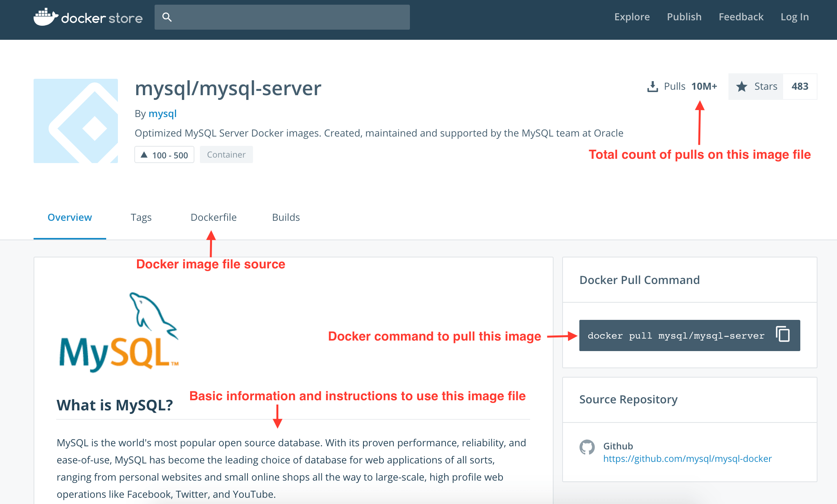Image resolution: width=837 pixels, height=504 pixels.
Task: Open the Publish page
Action: coord(684,17)
